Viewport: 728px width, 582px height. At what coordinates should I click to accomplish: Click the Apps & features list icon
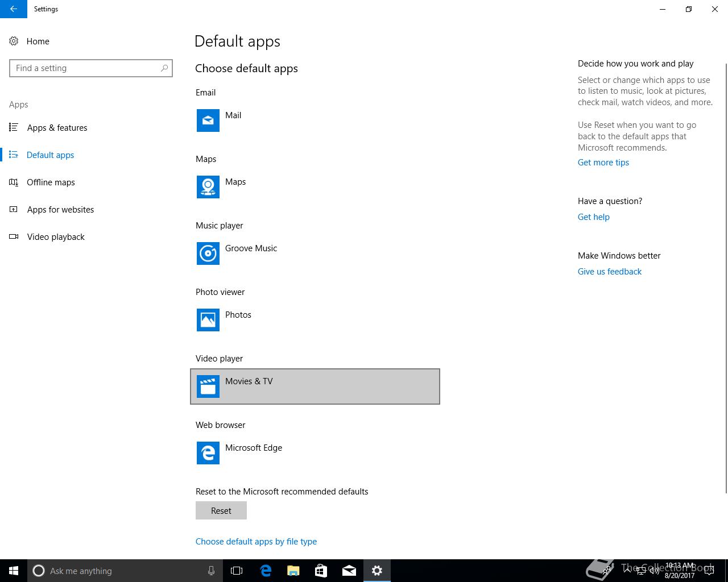pos(14,127)
